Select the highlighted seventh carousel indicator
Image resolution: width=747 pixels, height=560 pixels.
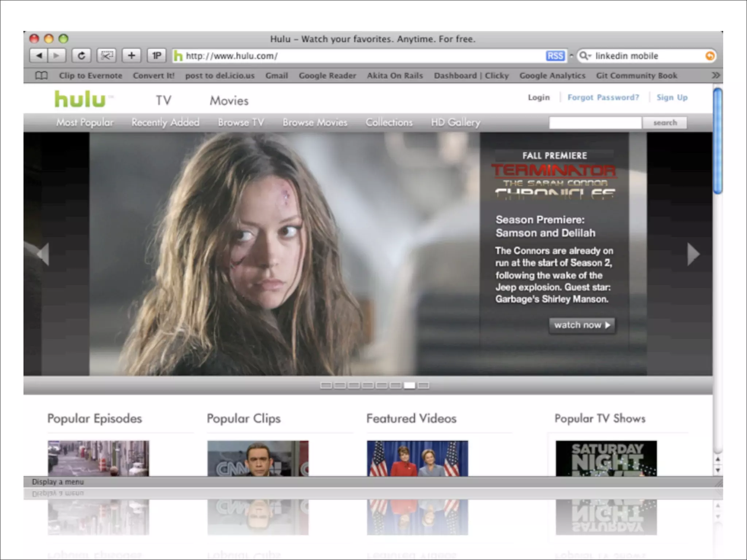pyautogui.click(x=409, y=385)
